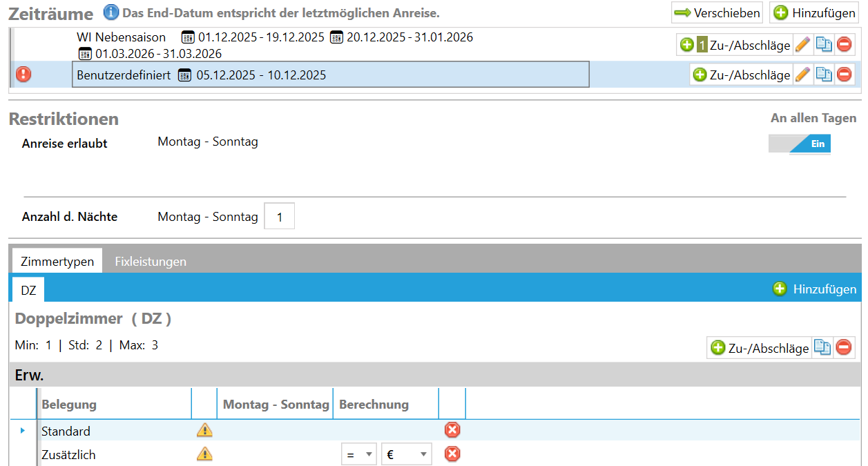
Task: Click the row arrow indicator beside Standard
Action: coord(22,430)
